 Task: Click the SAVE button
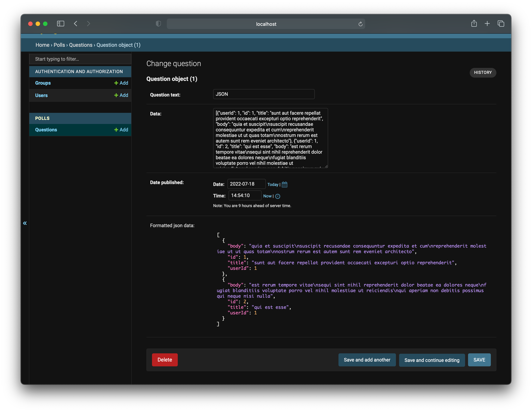[479, 360]
